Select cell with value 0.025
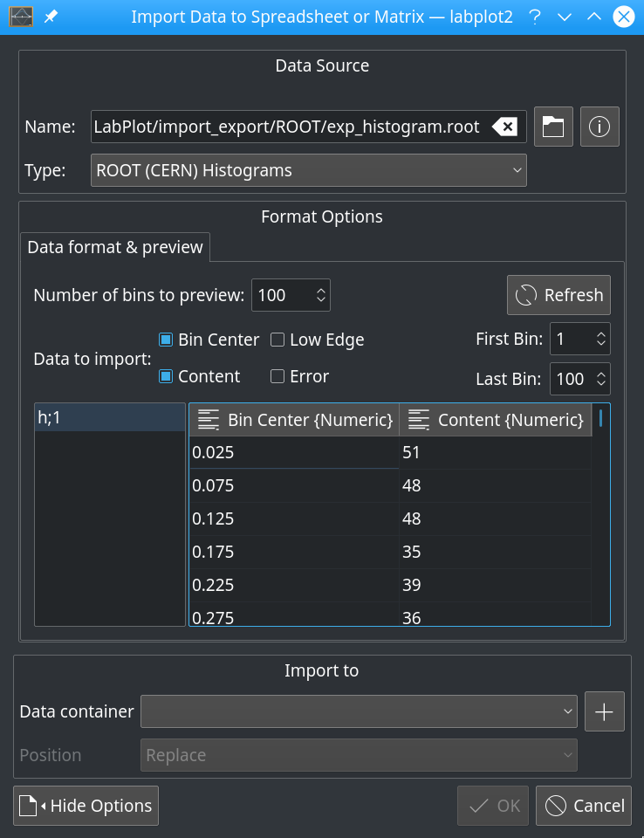The height and width of the screenshot is (838, 644). coord(294,453)
